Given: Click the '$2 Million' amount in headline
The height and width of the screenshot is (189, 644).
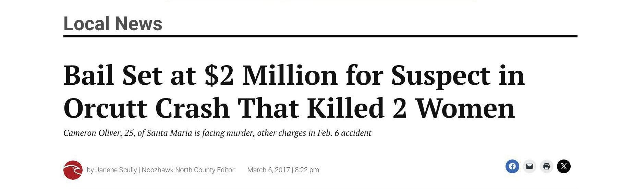Looking at the screenshot, I should tap(271, 76).
